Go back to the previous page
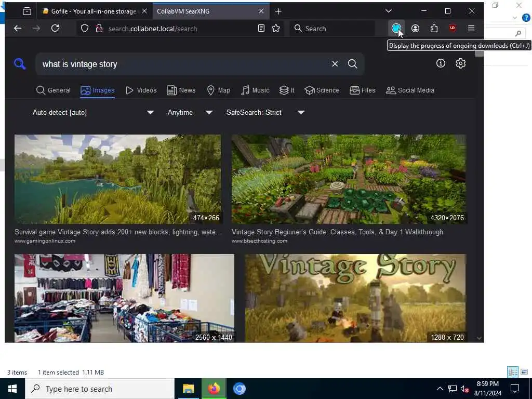The height and width of the screenshot is (399, 532). click(x=18, y=29)
